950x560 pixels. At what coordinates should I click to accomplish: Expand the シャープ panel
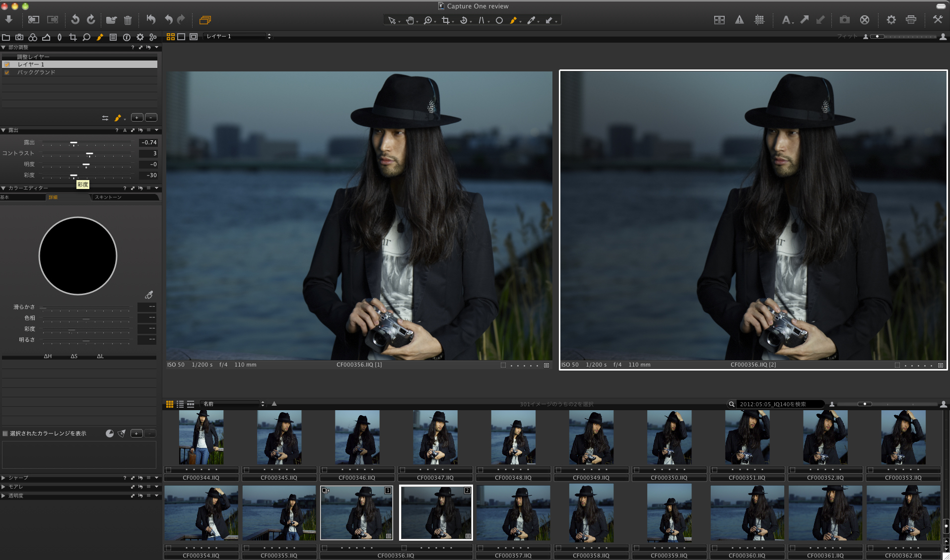[x=3, y=478]
